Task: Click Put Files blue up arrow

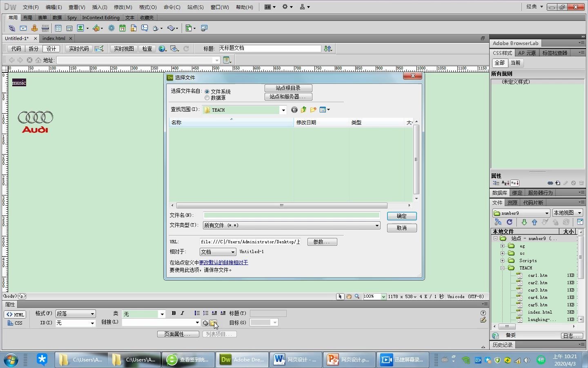Action: (535, 222)
